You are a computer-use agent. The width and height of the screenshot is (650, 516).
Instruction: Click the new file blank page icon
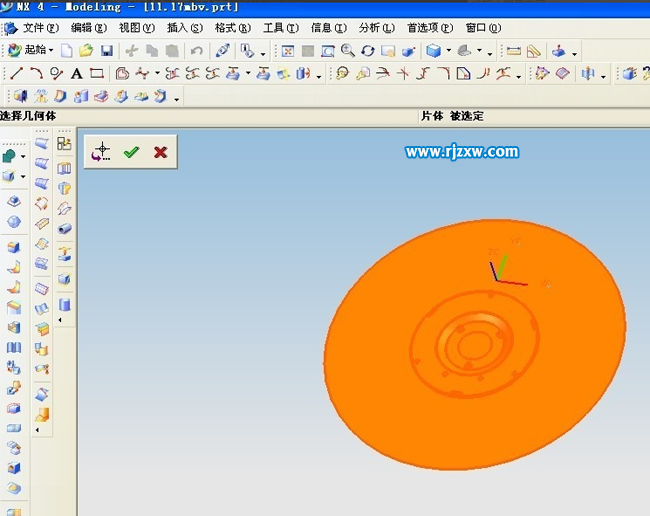(x=67, y=50)
